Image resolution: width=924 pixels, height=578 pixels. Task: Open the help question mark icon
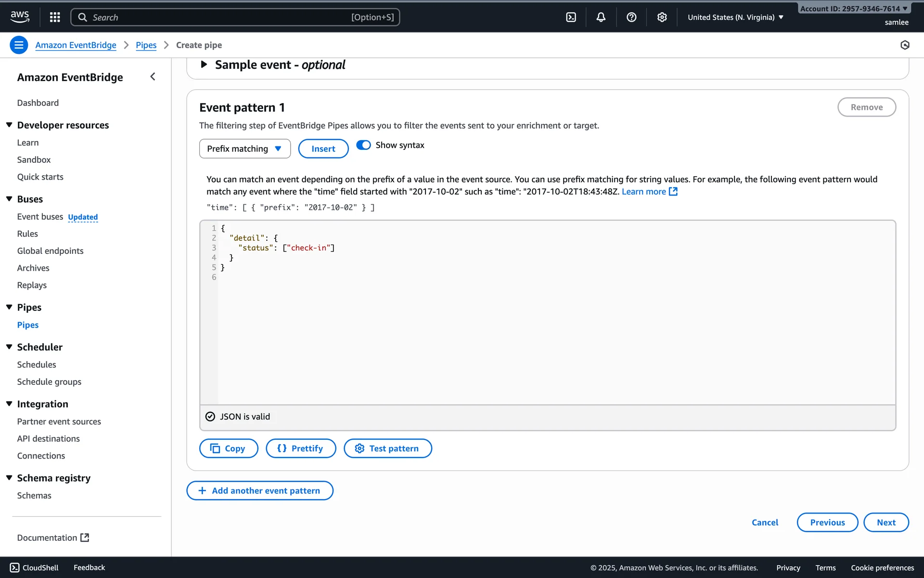(631, 17)
